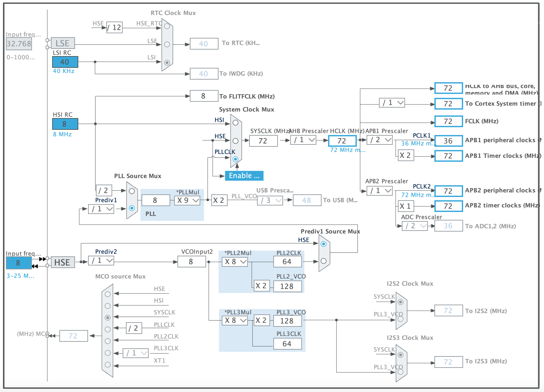Image resolution: width=544 pixels, height=392 pixels.
Task: Open PLL3CLK /1 divider in MCO mux
Action: pyautogui.click(x=136, y=353)
